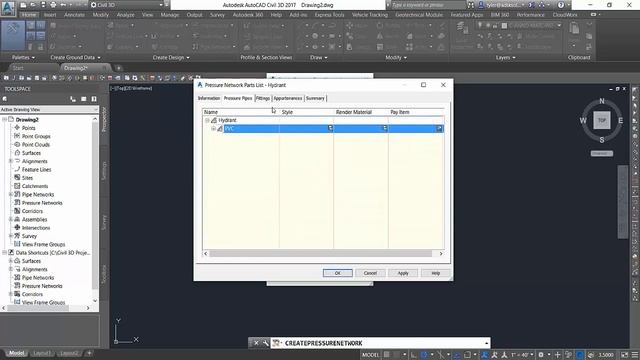
Task: Click the Help button in the dialog
Action: pos(436,273)
